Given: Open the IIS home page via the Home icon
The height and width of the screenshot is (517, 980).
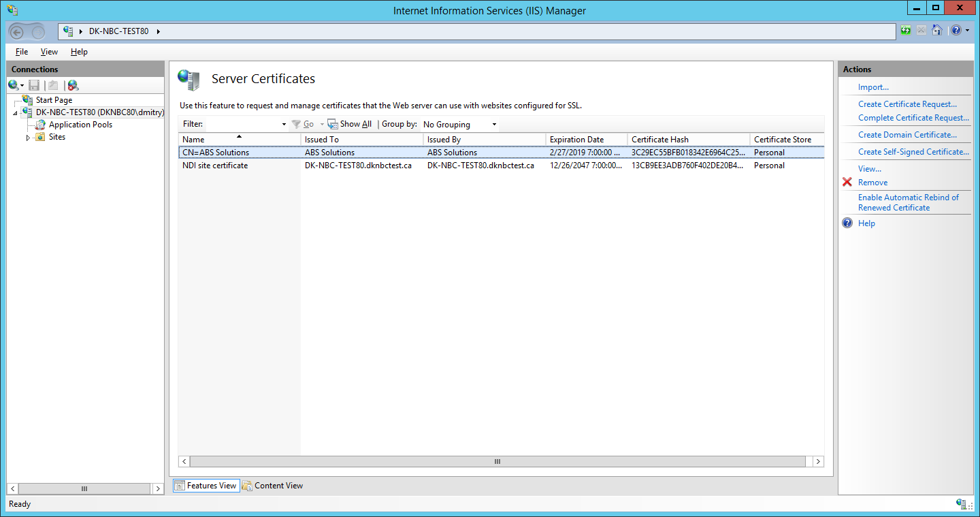Looking at the screenshot, I should coord(938,31).
